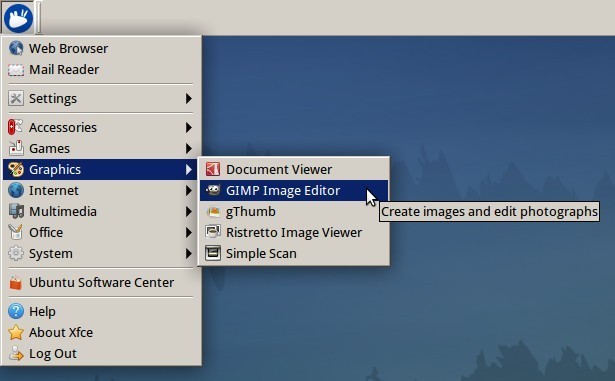Select Multimedia menu category

[101, 211]
